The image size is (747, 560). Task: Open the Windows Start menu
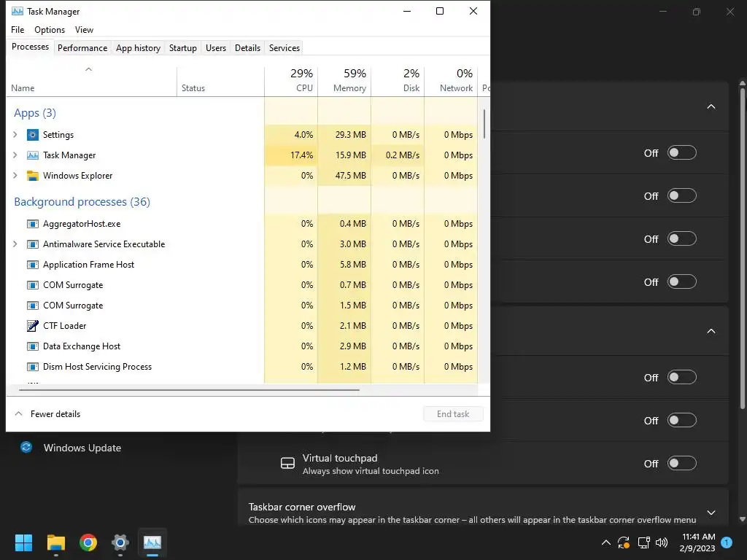click(x=23, y=542)
